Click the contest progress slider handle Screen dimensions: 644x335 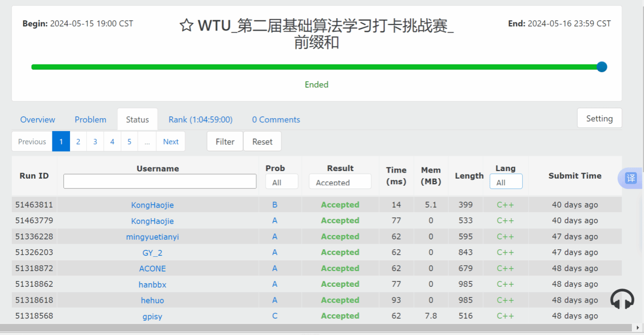(602, 66)
